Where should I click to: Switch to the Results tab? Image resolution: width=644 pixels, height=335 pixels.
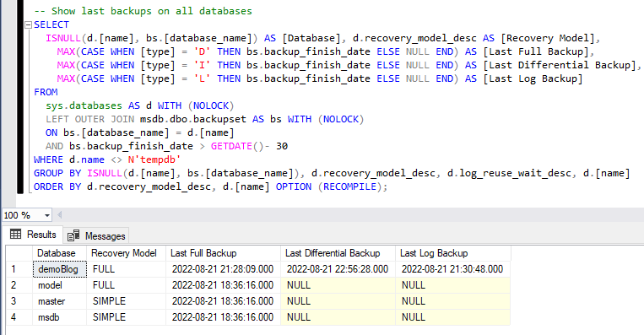pyautogui.click(x=34, y=235)
